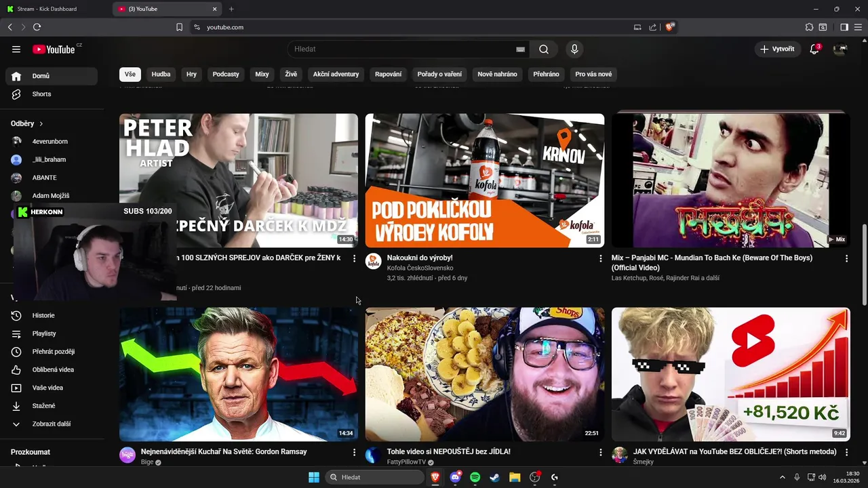Open more options for Tohle video si NEPOUŠTĚJ
This screenshot has height=488, width=868.
click(x=600, y=452)
